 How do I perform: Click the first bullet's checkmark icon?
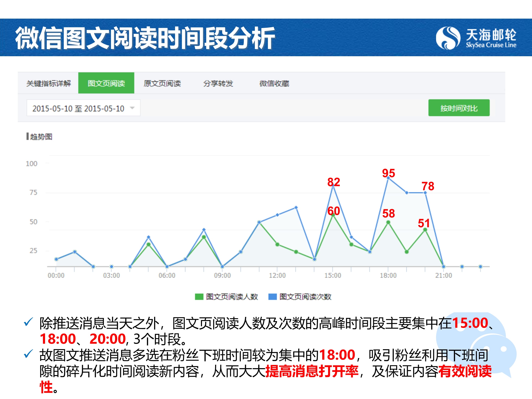click(28, 322)
